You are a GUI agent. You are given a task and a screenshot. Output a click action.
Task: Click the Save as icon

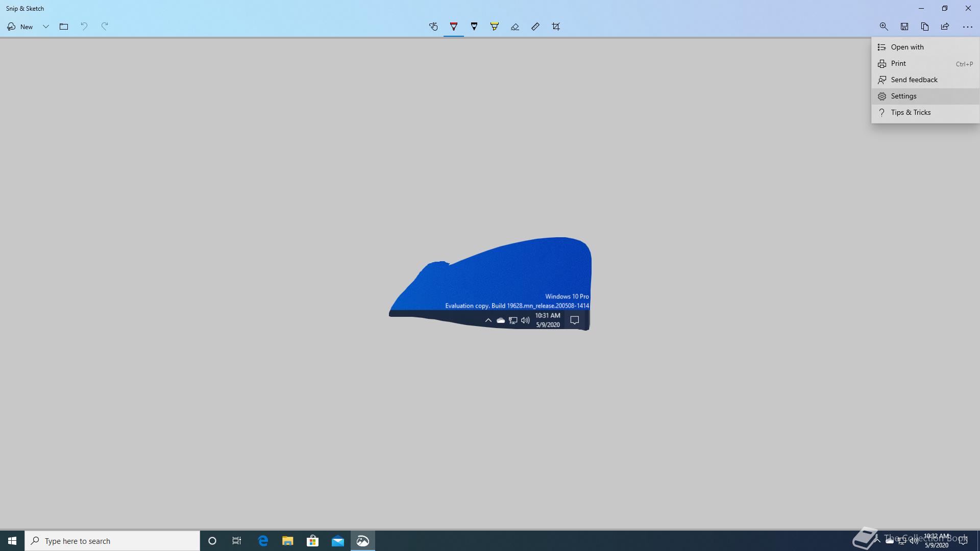point(904,27)
